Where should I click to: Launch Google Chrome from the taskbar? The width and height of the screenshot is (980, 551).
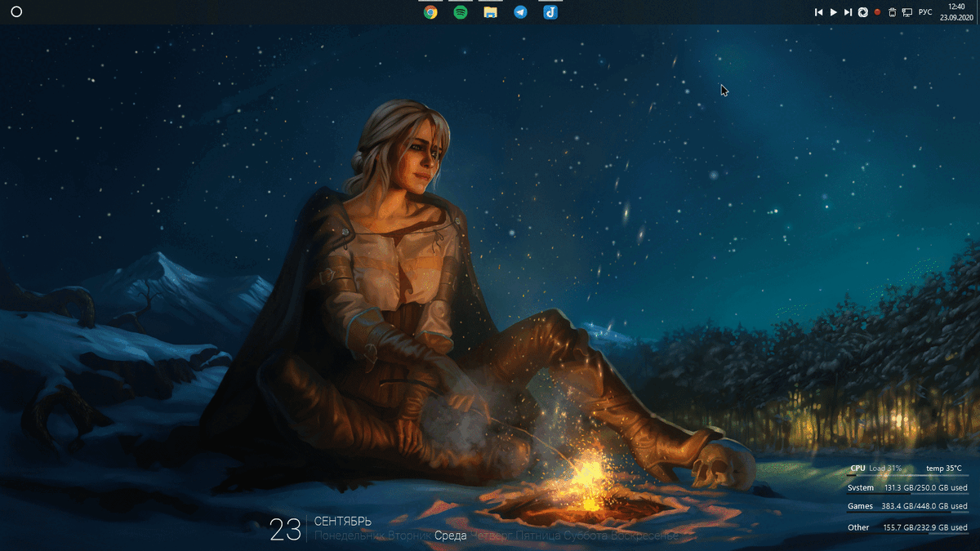430,12
